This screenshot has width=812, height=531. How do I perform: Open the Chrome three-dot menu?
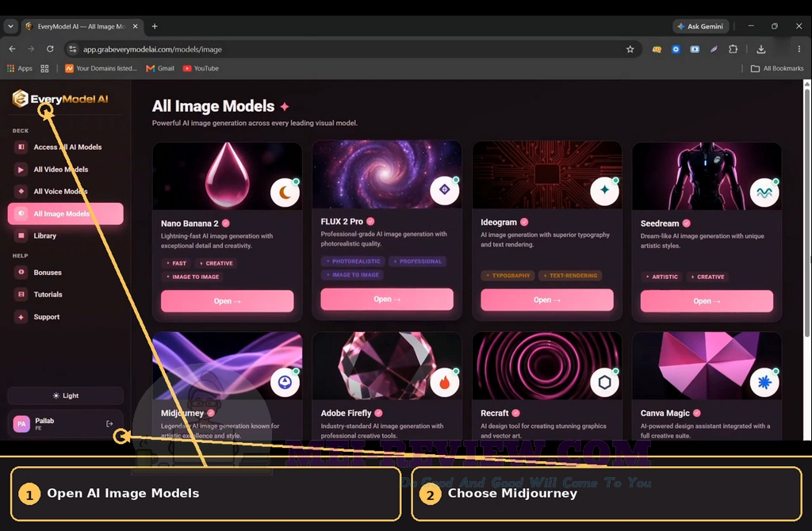pos(799,49)
